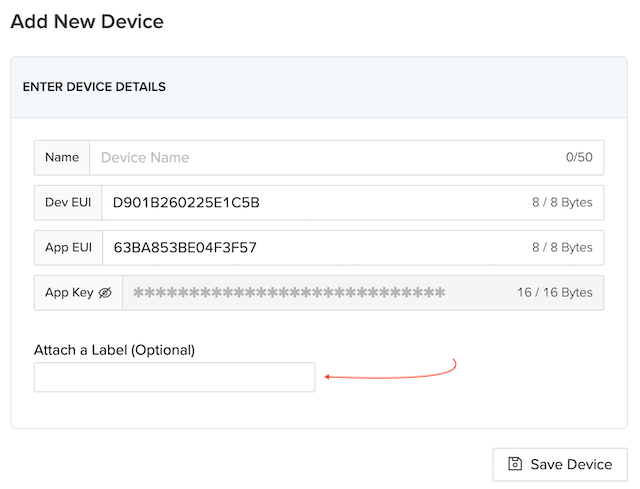The width and height of the screenshot is (640, 489).
Task: Click the App Key label text
Action: pos(69,293)
